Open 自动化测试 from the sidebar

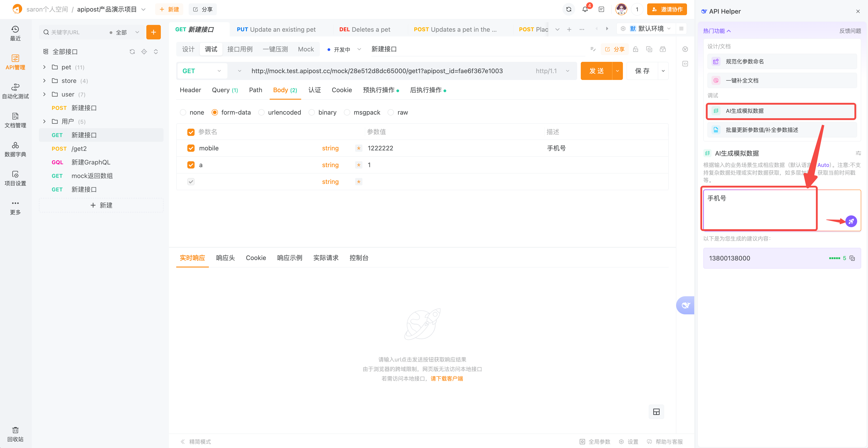(15, 91)
